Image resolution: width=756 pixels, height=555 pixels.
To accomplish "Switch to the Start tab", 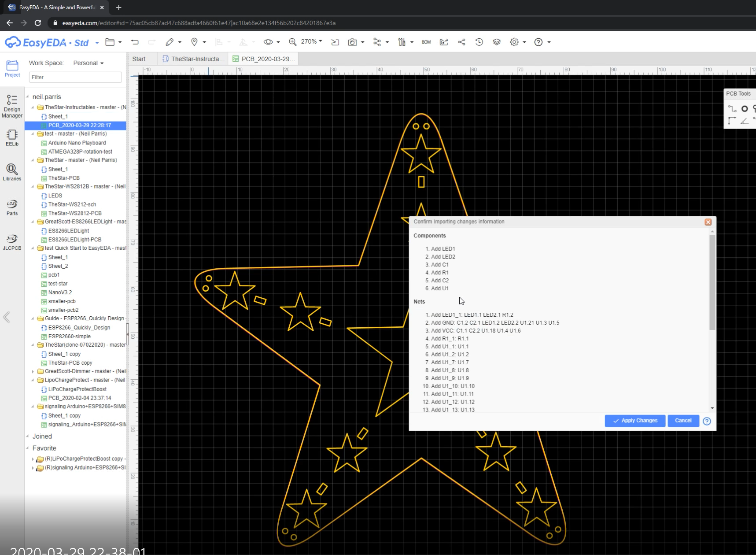I will [139, 59].
